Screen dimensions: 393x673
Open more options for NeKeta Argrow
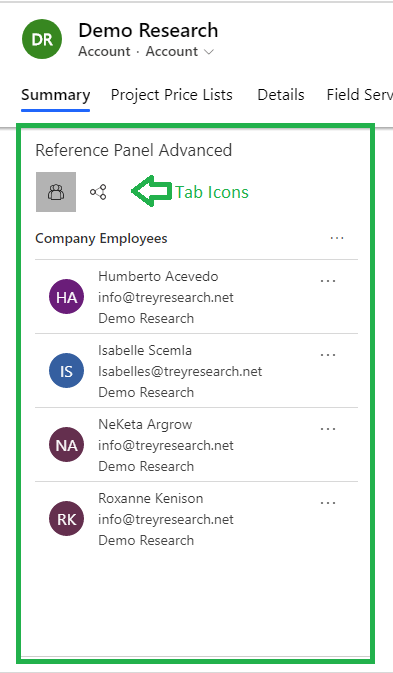[328, 428]
